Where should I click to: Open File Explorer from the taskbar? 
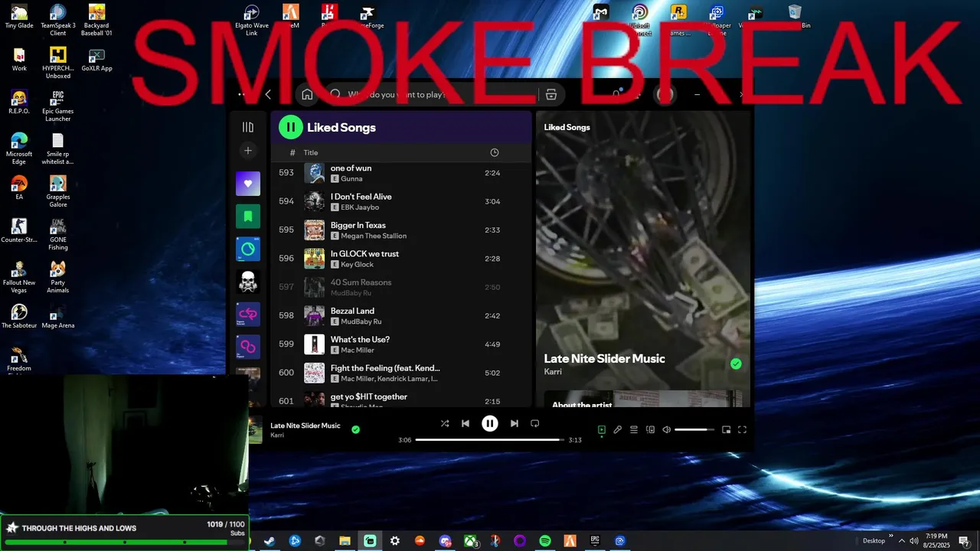click(345, 541)
